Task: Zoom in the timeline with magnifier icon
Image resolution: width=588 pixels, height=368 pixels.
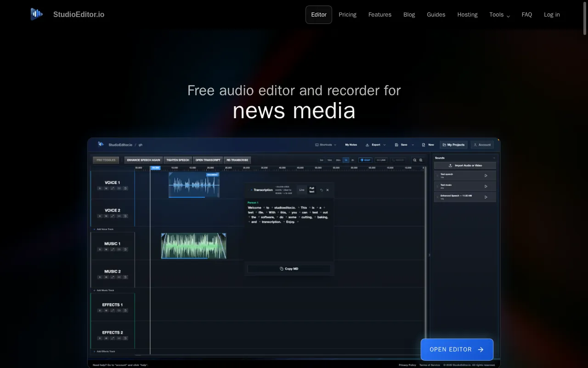Action: [x=421, y=160]
